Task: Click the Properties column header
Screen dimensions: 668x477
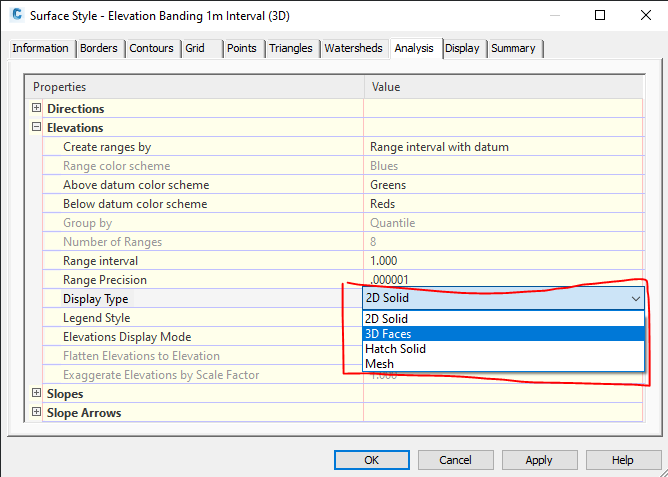Action: point(194,87)
